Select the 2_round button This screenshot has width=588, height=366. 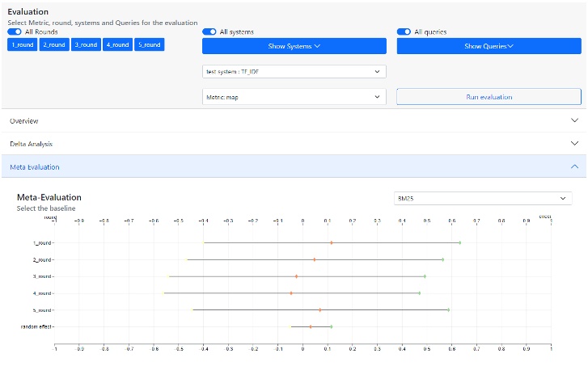(53, 45)
